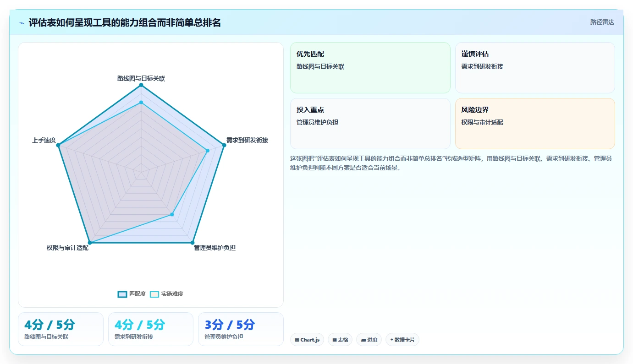Image resolution: width=633 pixels, height=364 pixels.
Task: Click the 4分 / 5分 score for 路线图与目标关联
Action: (50, 325)
